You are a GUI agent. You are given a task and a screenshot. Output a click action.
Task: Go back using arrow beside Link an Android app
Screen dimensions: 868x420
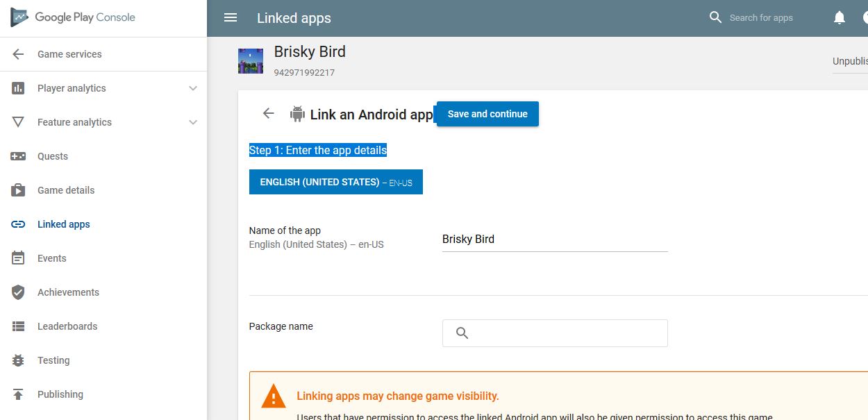coord(269,113)
